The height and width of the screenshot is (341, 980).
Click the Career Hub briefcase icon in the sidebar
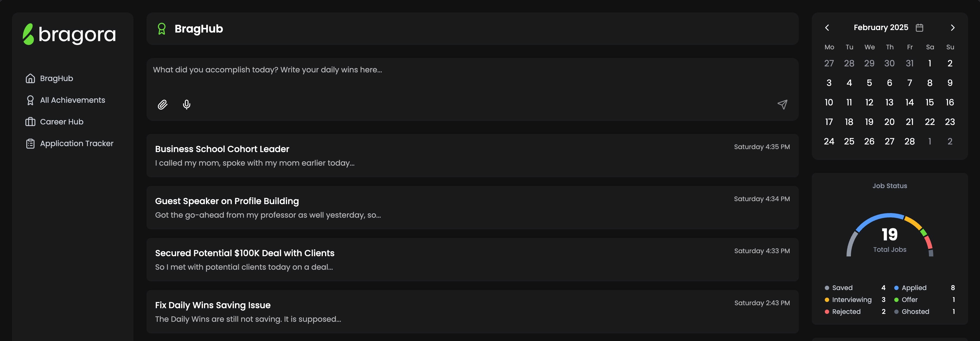tap(30, 122)
